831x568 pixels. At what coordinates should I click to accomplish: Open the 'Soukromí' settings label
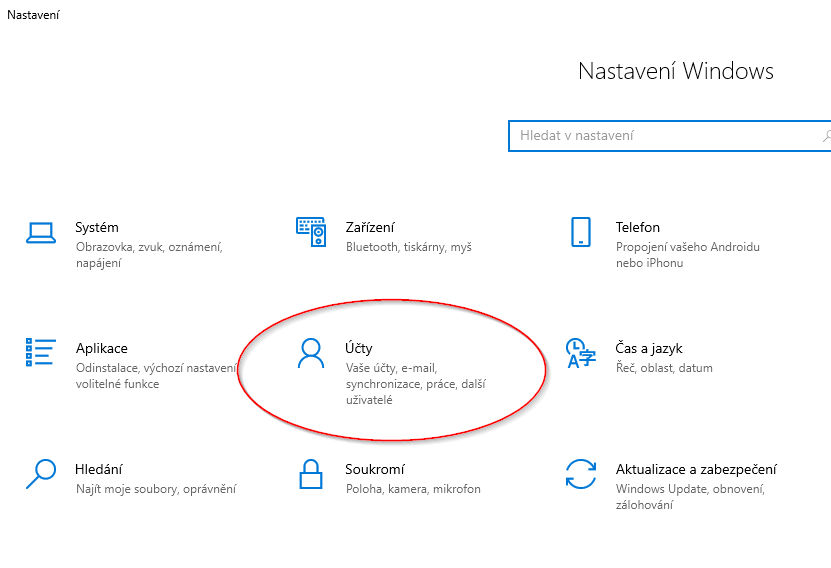click(x=375, y=469)
